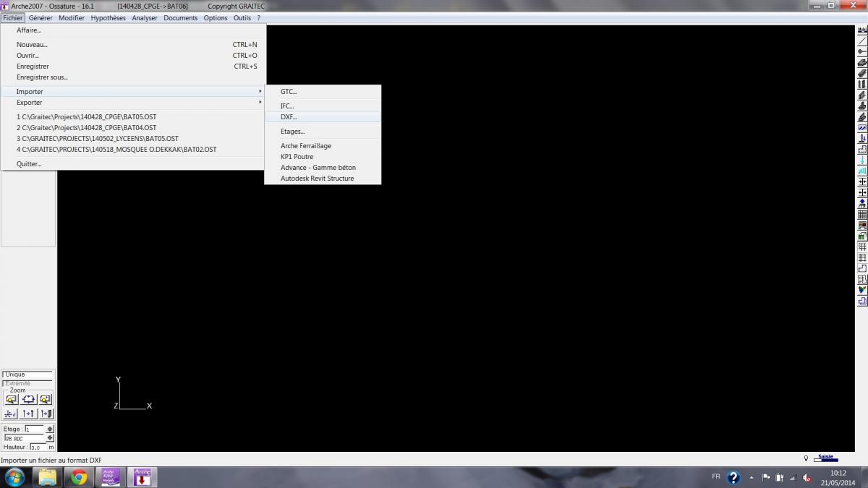Click the cyan downward arrow tool icon

[862, 160]
